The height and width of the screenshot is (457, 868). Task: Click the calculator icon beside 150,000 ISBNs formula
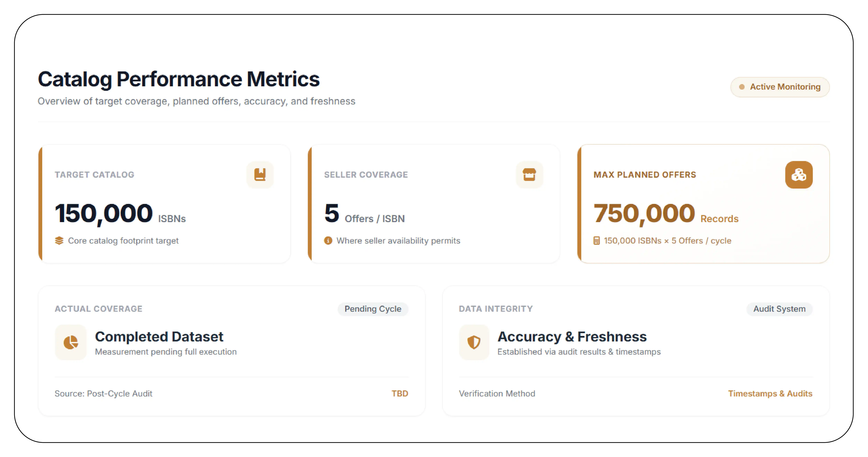[596, 240]
